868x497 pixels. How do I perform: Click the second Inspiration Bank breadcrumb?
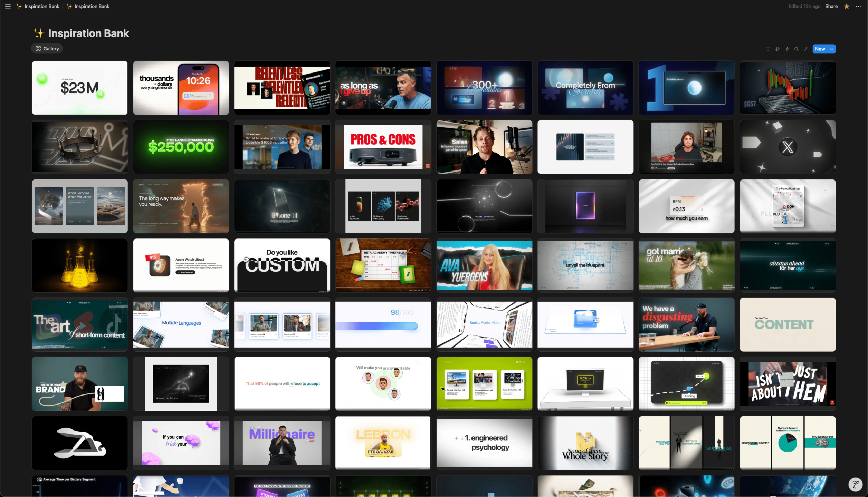point(88,6)
